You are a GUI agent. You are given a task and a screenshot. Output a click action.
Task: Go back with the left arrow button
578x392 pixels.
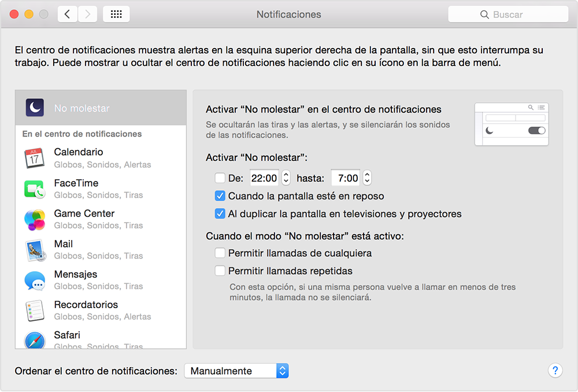[x=68, y=14]
